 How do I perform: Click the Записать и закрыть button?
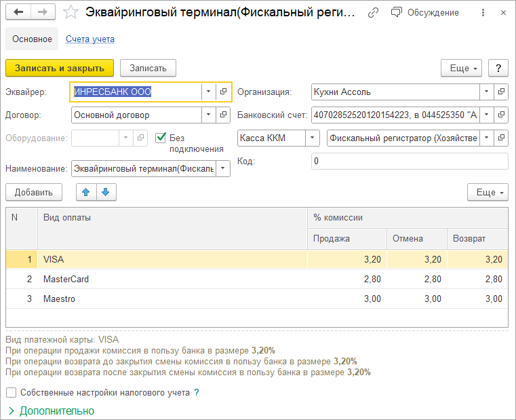[60, 68]
